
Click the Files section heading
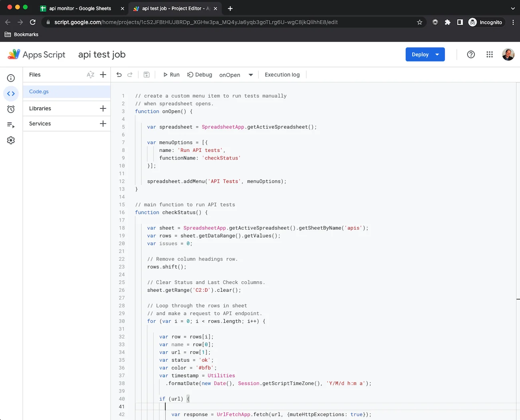click(x=35, y=75)
